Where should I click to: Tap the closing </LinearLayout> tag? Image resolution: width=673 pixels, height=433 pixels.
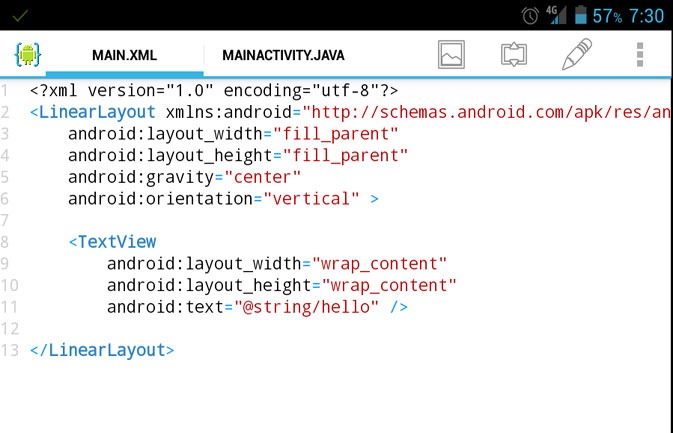102,350
